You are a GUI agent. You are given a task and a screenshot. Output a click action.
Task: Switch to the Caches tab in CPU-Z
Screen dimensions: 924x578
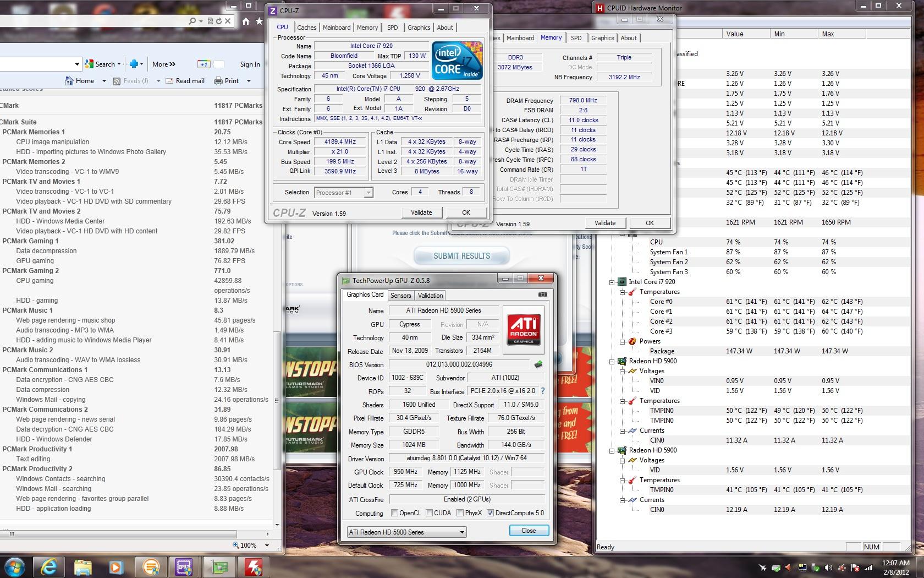click(306, 28)
